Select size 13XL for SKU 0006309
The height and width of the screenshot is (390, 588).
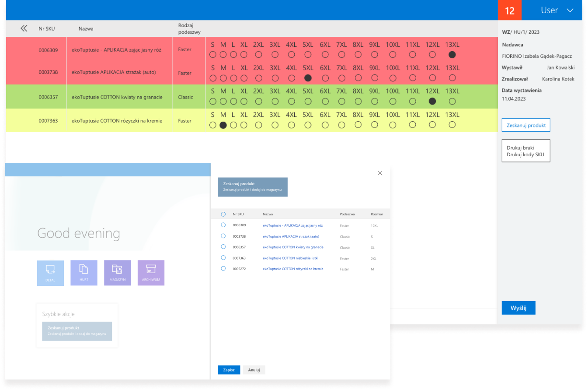tap(452, 55)
